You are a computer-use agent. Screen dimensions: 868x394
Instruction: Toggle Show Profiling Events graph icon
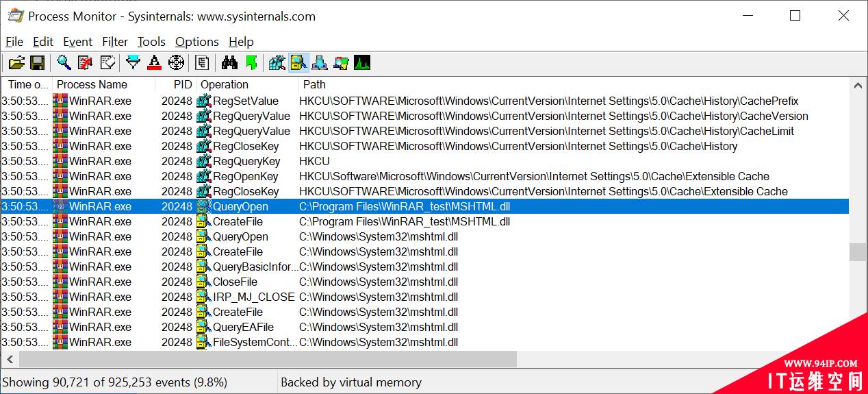click(361, 63)
